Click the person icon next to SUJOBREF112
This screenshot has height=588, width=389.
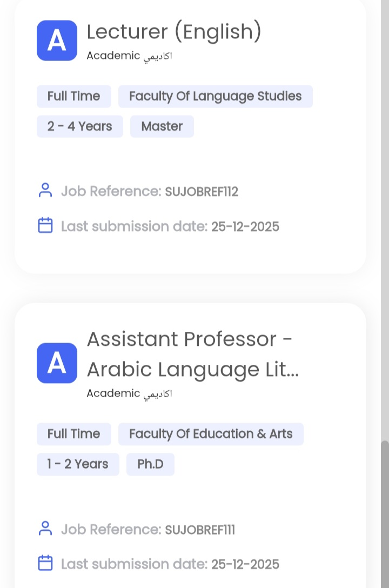coord(45,191)
